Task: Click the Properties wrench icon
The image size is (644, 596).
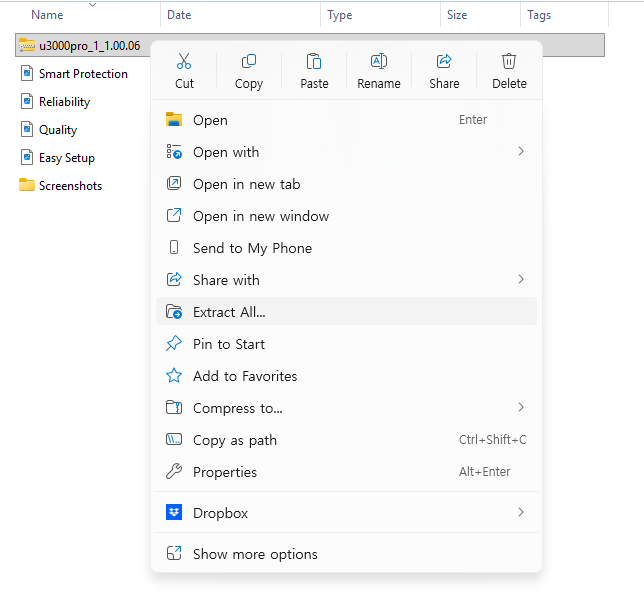Action: (174, 472)
